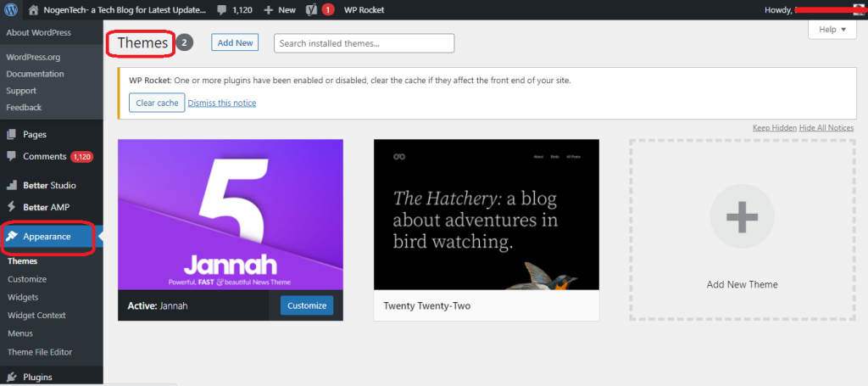868x386 pixels.
Task: Click the NogenTech site name in admin bar
Action: [x=125, y=10]
